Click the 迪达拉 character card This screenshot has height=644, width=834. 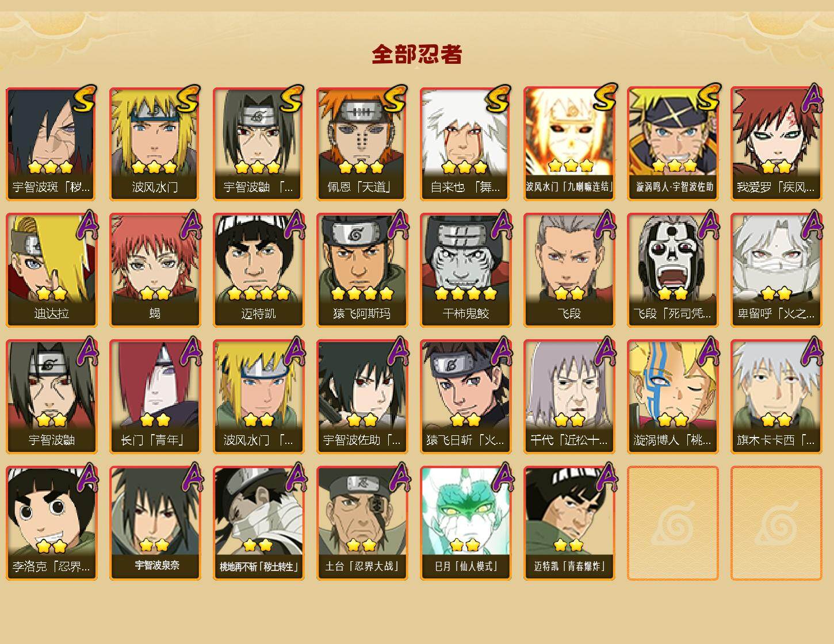click(x=52, y=270)
